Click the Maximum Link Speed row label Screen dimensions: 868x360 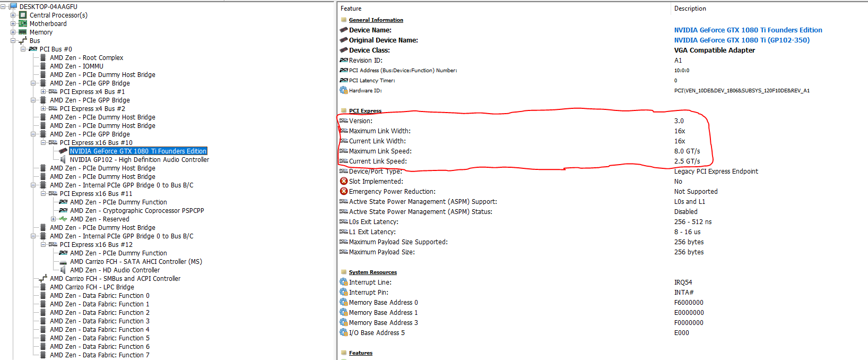tap(380, 151)
